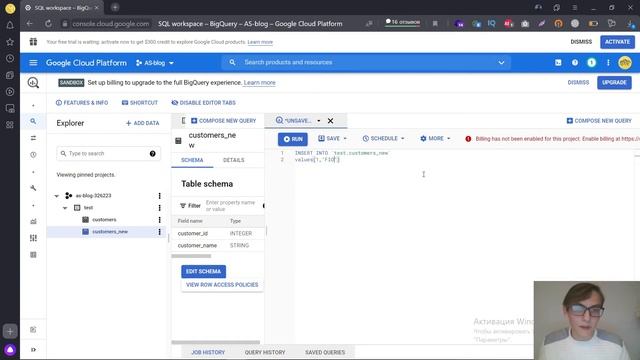This screenshot has width=640, height=360.
Task: Click the Explorer Type to search field
Action: pyautogui.click(x=104, y=153)
